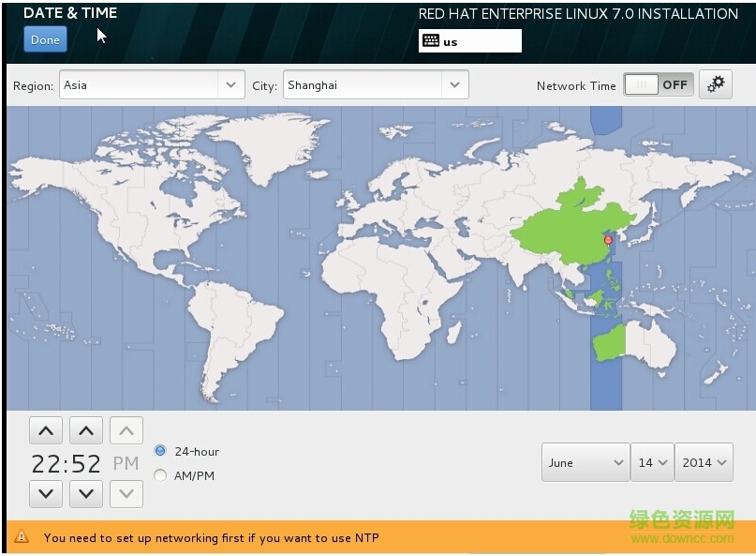The height and width of the screenshot is (556, 756).
Task: Open the day dropdown showing 14
Action: pyautogui.click(x=652, y=463)
